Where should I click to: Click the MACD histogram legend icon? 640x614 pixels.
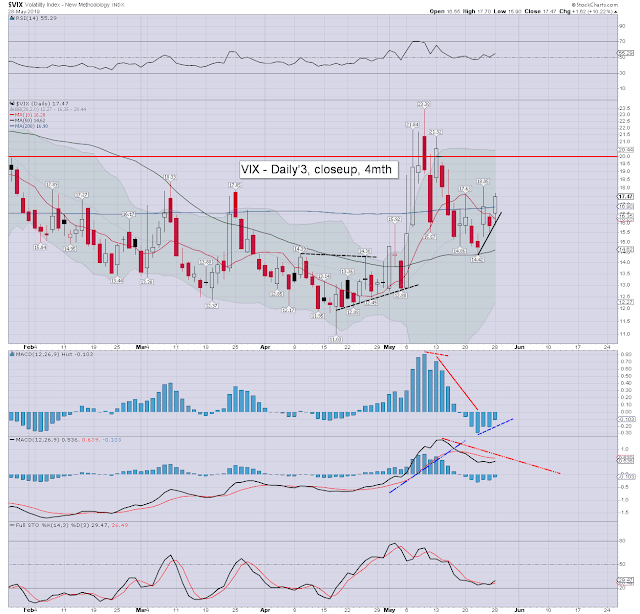tap(12, 354)
